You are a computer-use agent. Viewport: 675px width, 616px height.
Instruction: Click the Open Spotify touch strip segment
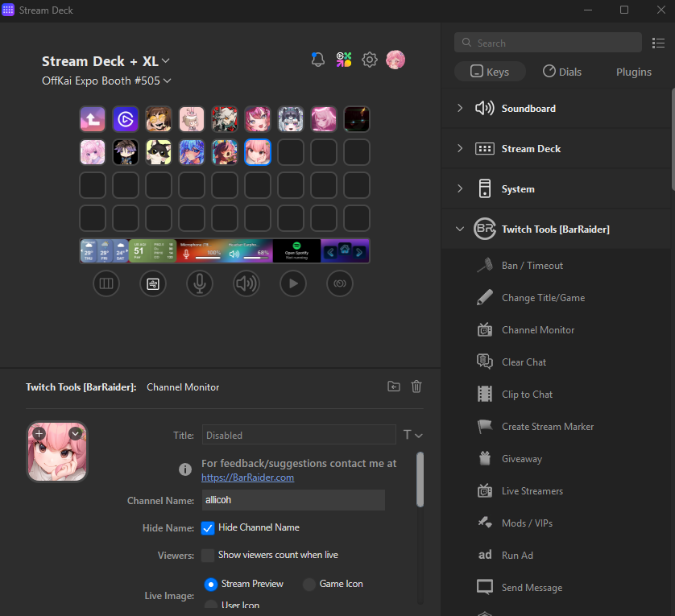pos(296,251)
